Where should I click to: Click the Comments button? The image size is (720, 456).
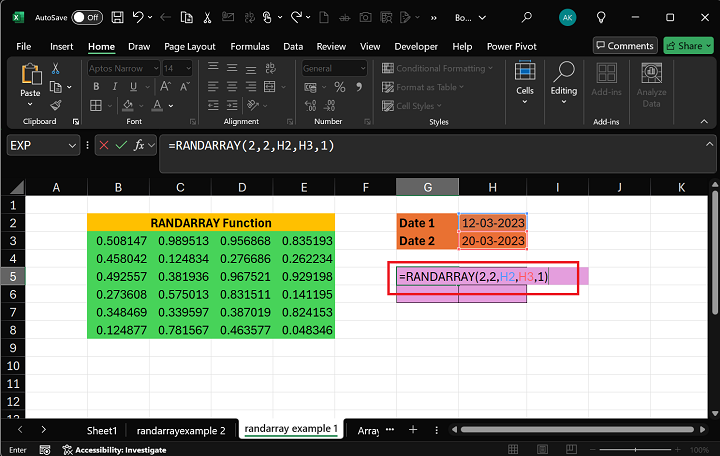click(625, 46)
